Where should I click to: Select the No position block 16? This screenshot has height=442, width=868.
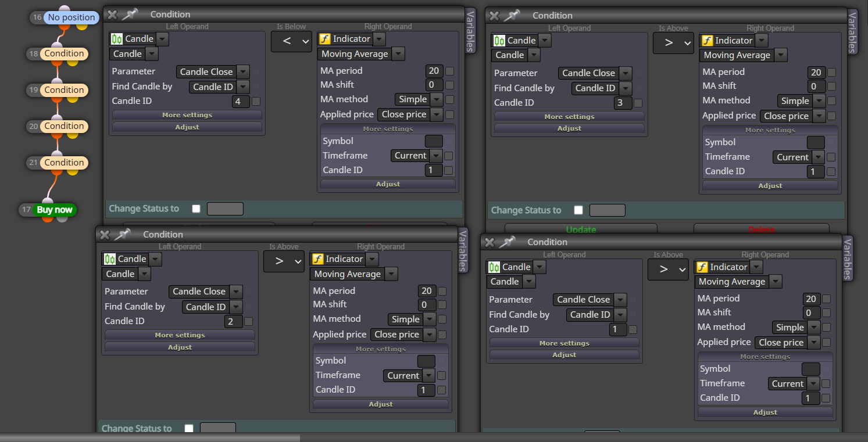[71, 17]
